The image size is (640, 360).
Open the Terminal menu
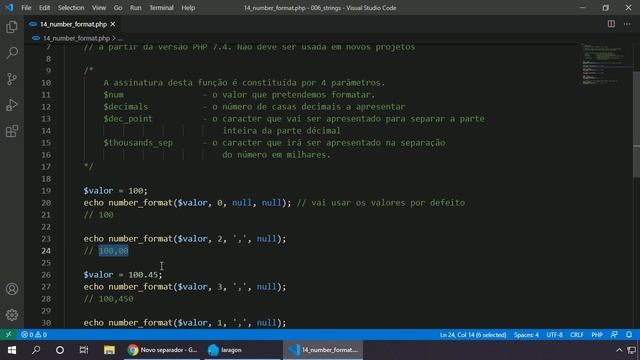(161, 8)
